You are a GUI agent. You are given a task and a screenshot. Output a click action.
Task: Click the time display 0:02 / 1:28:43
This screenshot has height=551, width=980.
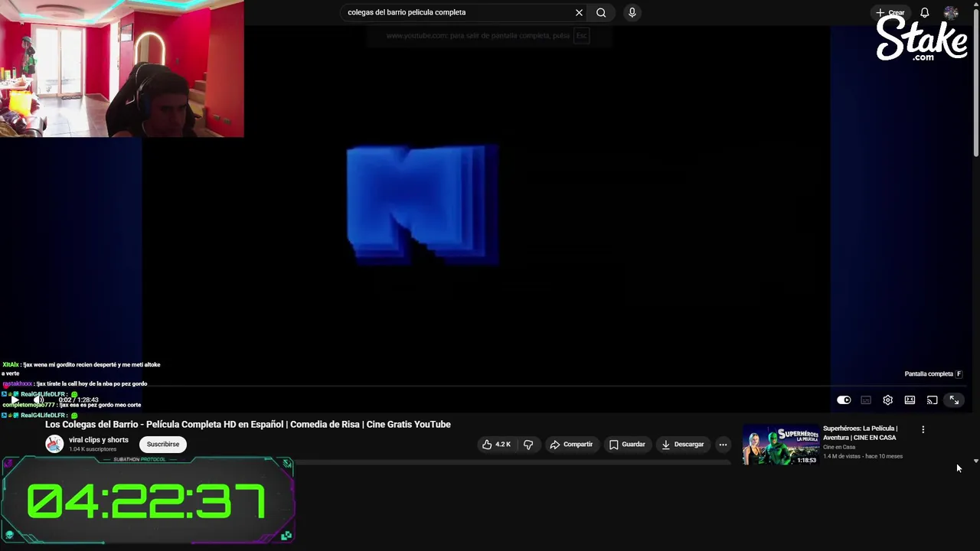click(x=78, y=399)
